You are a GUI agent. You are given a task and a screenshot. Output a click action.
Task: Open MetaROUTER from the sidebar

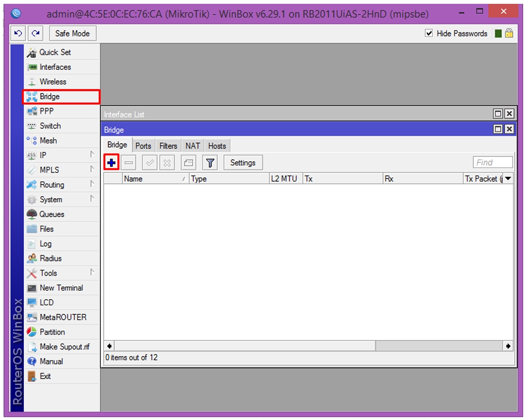click(x=63, y=317)
